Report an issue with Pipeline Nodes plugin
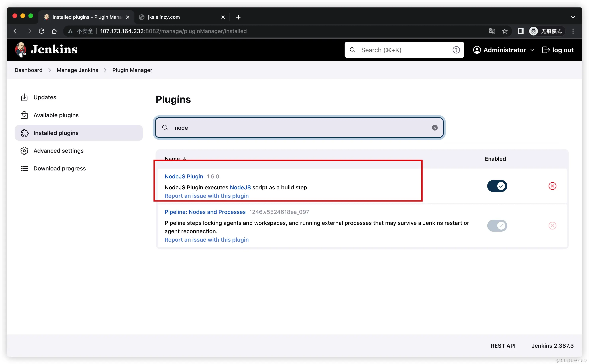Screen dimensions: 589x364 click(x=207, y=240)
